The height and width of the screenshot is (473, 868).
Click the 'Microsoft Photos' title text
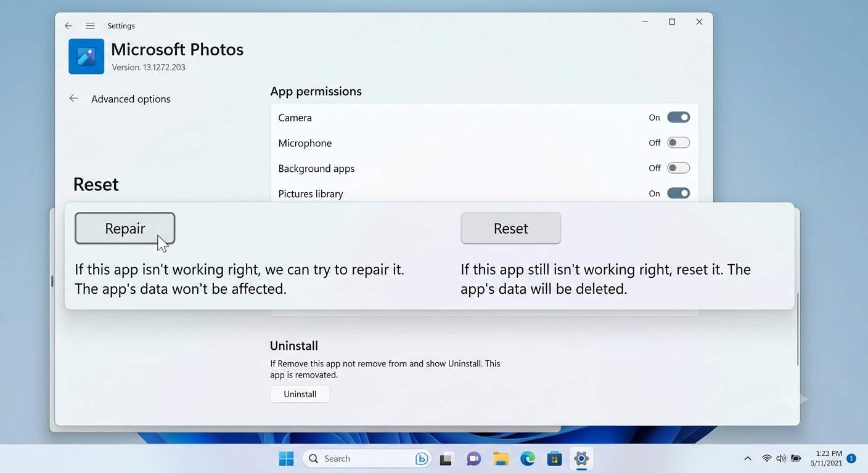coord(178,49)
